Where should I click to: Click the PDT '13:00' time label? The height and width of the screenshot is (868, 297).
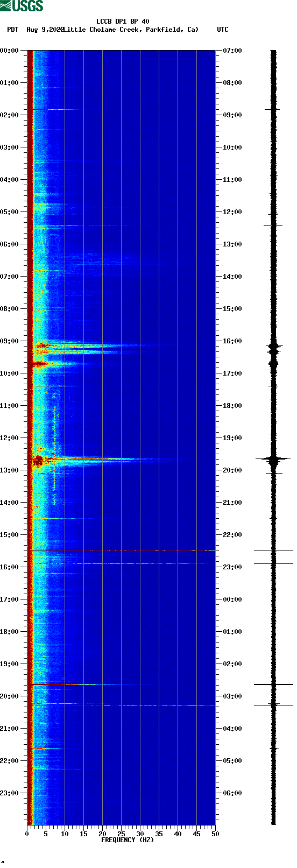click(10, 470)
